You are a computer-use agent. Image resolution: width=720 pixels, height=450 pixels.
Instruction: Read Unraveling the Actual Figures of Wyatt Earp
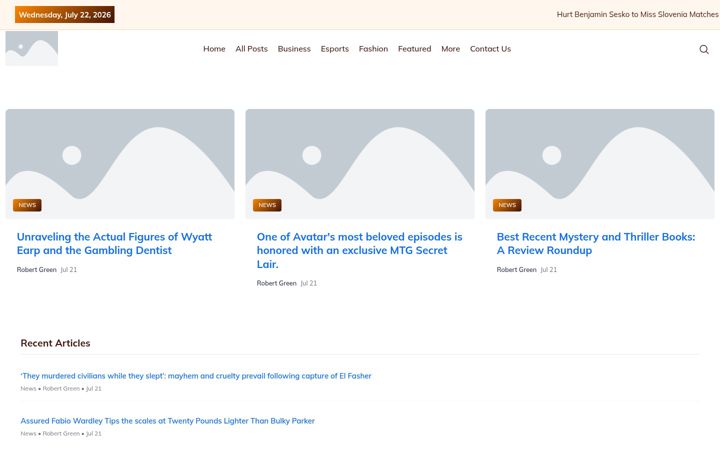point(114,243)
